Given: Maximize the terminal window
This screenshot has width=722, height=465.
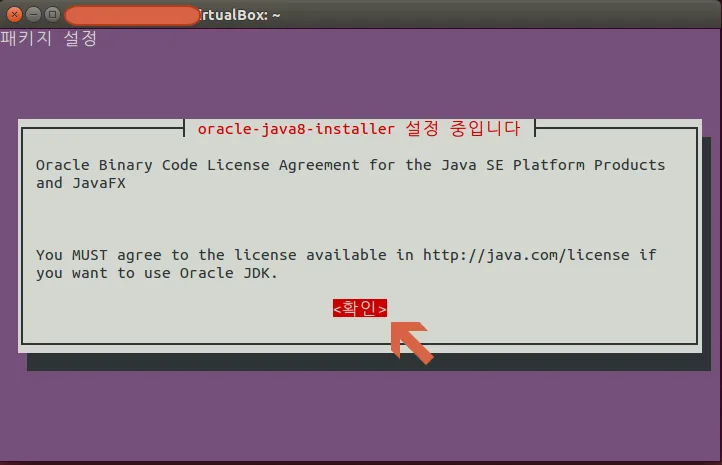Looking at the screenshot, I should (x=52, y=15).
